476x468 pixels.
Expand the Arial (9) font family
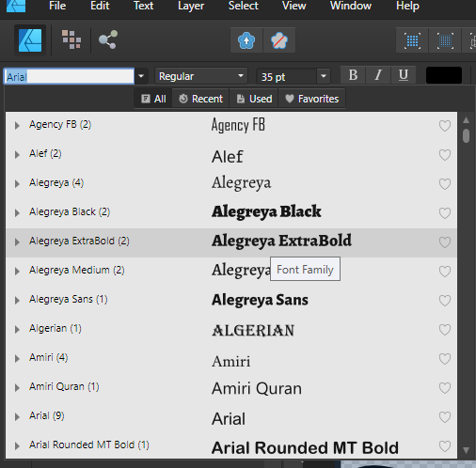point(17,417)
